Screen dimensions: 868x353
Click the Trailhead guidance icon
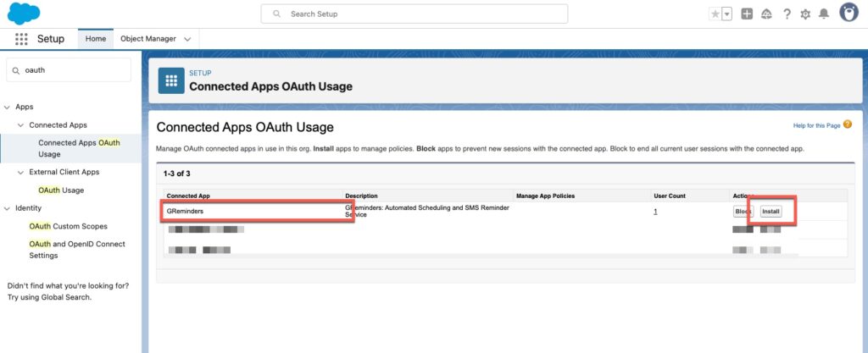[766, 14]
